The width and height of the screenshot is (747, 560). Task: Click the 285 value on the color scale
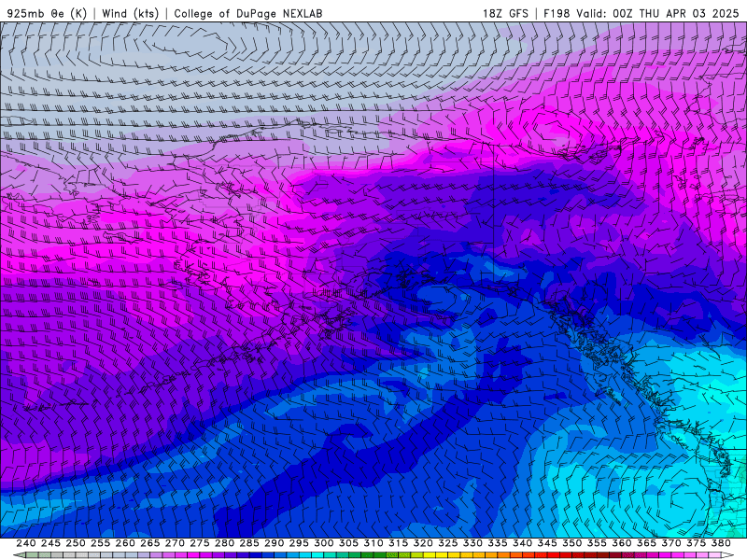tap(249, 543)
